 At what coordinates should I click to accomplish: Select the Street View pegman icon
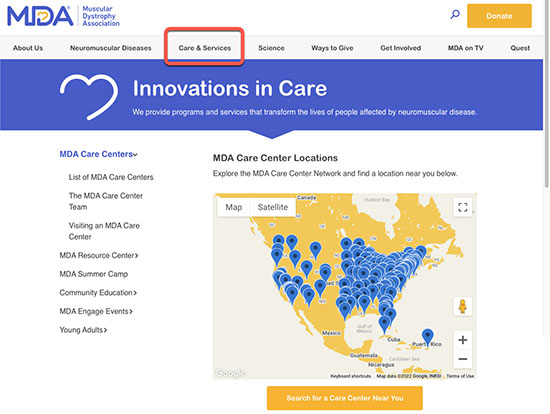tap(463, 306)
